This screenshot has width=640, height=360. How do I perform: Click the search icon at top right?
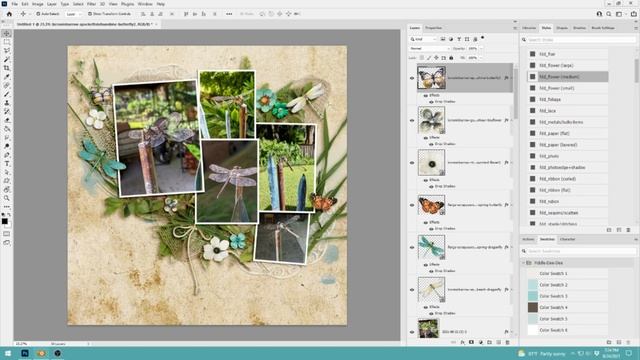pos(609,14)
